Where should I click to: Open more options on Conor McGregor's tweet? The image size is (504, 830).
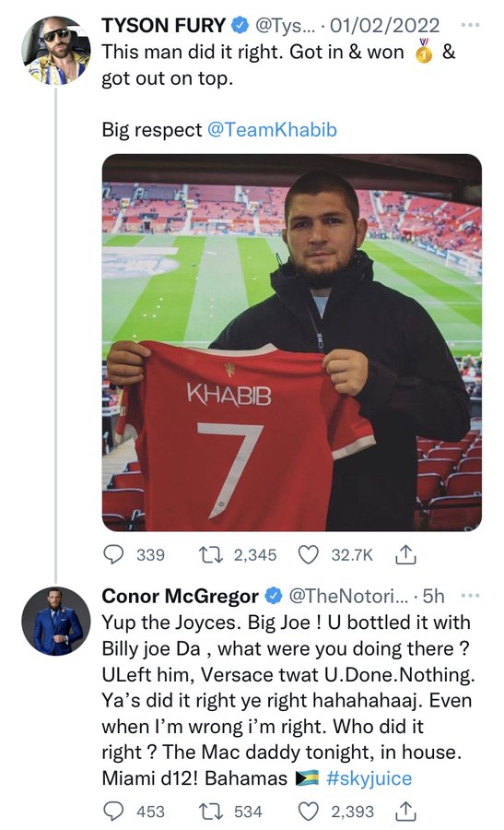point(470,596)
